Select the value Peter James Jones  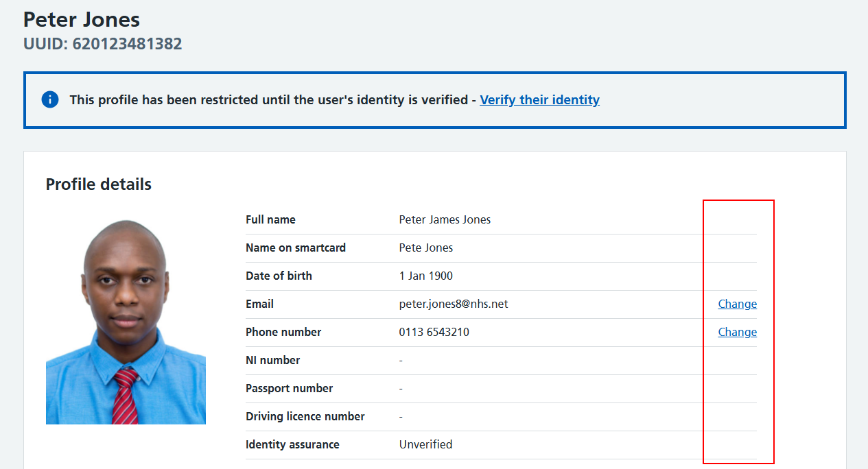pyautogui.click(x=445, y=219)
